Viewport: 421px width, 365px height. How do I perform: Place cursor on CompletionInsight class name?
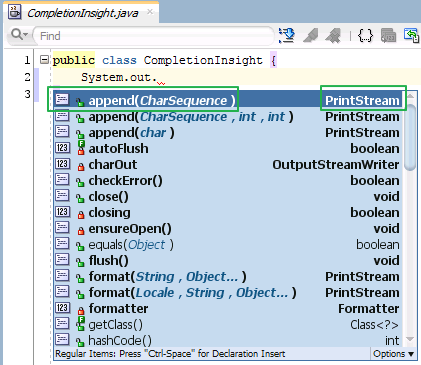click(203, 60)
